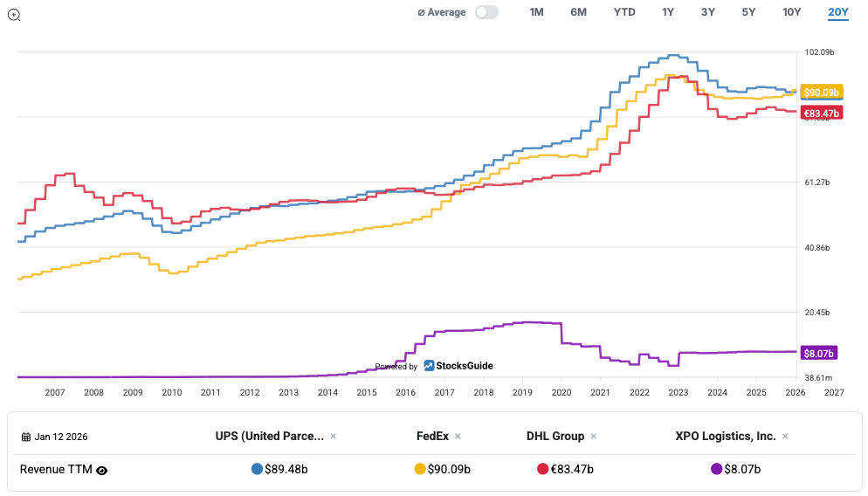Click the FedEx $90.09b chart value label
This screenshot has width=868, height=496.
click(821, 93)
